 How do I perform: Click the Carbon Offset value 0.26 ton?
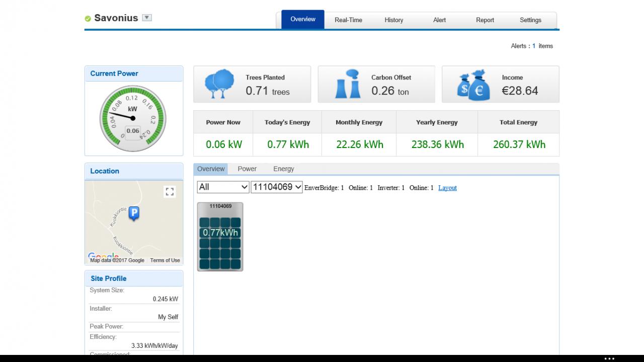(x=390, y=91)
